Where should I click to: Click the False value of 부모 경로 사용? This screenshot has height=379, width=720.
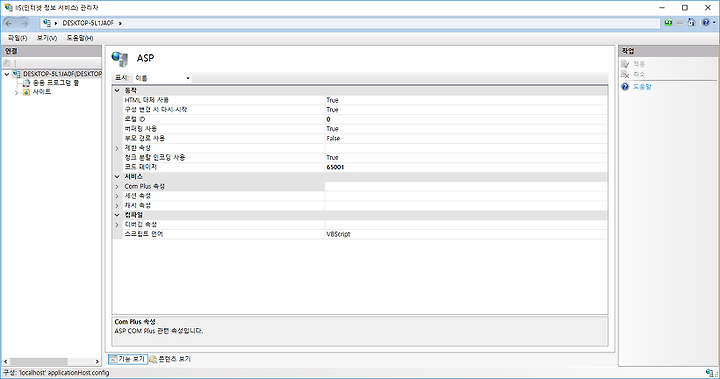click(x=333, y=138)
